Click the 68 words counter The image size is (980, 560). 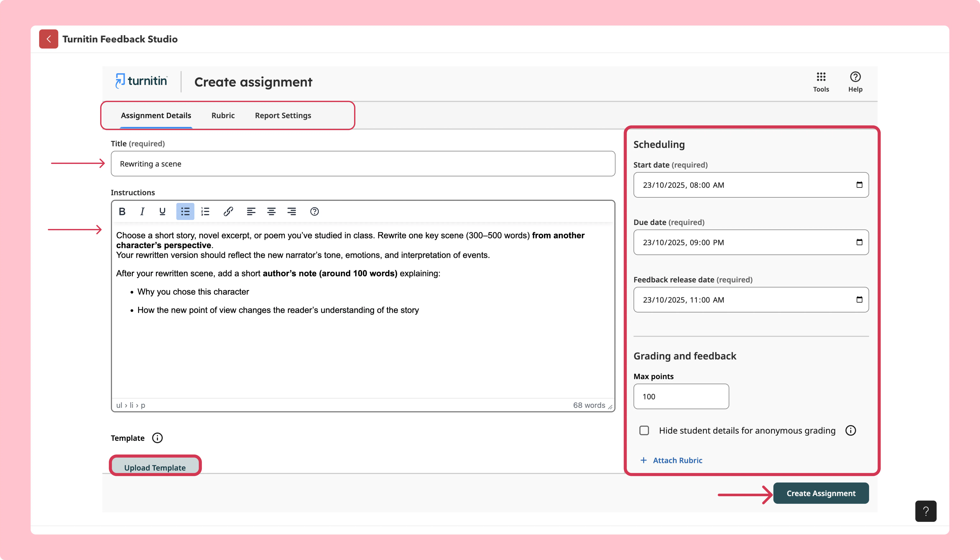tap(589, 405)
